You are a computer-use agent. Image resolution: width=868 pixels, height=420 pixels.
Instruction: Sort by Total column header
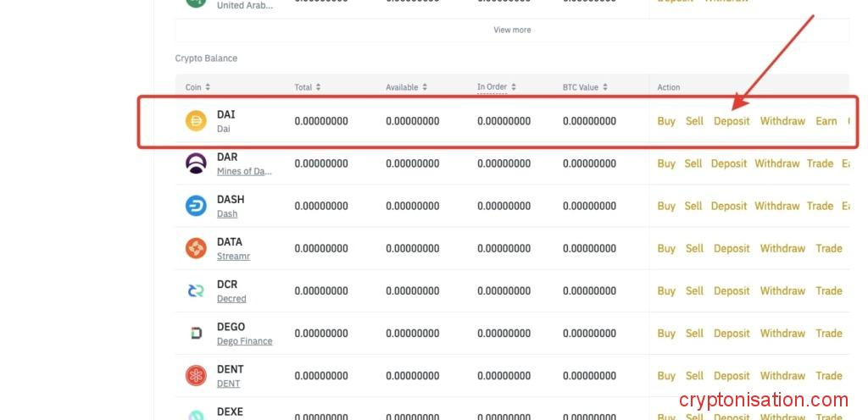[307, 87]
